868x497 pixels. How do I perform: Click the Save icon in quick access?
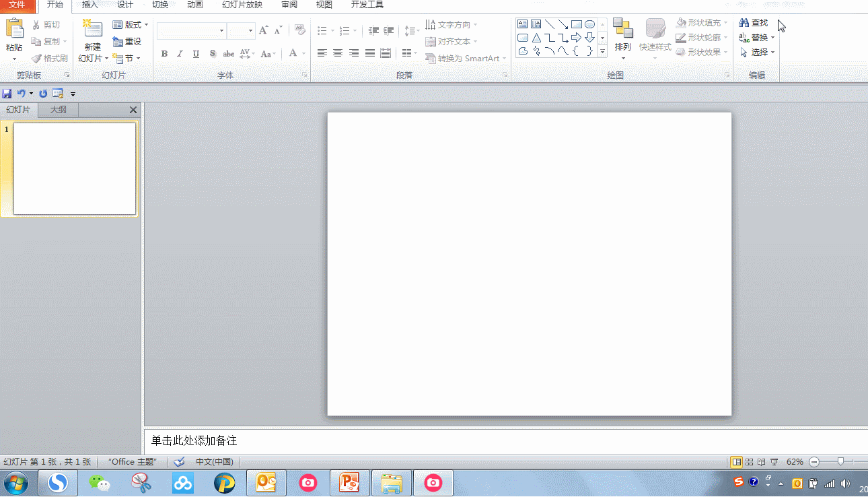(7, 94)
